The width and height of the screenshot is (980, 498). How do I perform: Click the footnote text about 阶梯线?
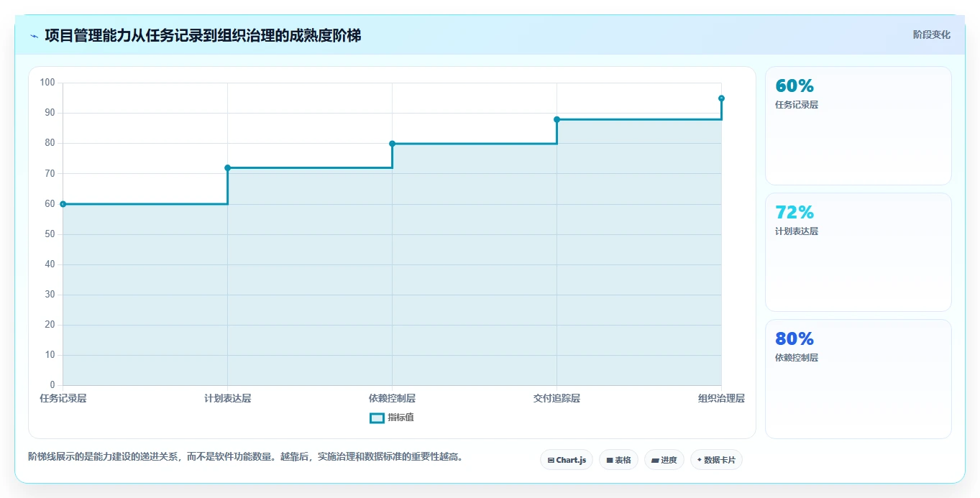246,457
